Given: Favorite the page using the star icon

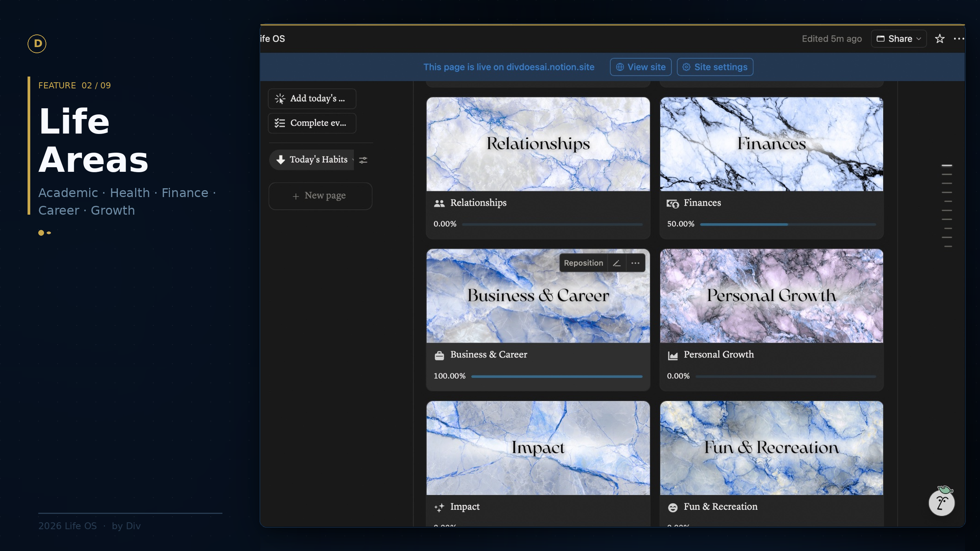Looking at the screenshot, I should [x=939, y=38].
